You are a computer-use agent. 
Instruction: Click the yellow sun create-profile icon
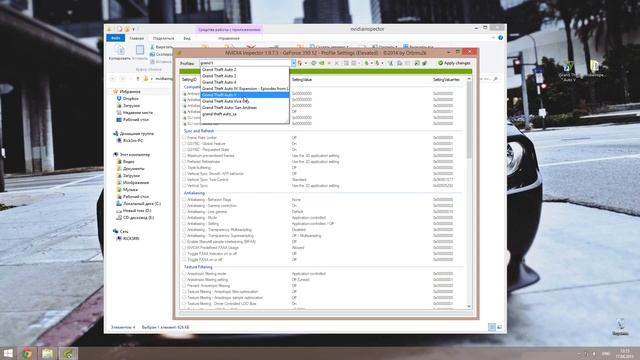click(329, 63)
